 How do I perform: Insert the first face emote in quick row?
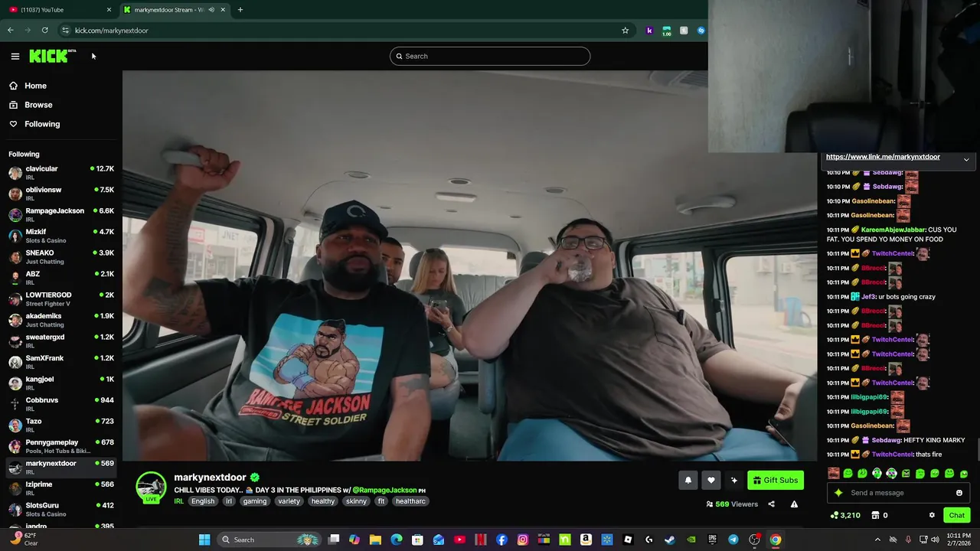834,474
